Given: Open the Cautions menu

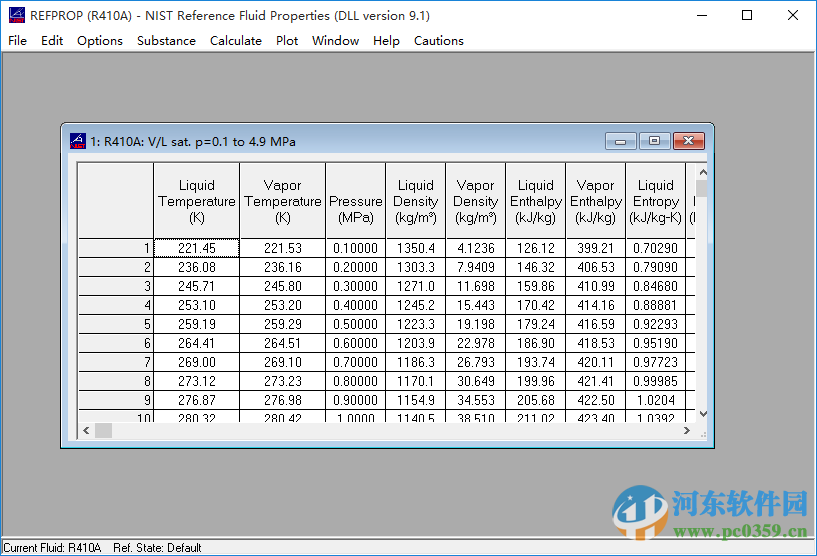Looking at the screenshot, I should click(438, 41).
